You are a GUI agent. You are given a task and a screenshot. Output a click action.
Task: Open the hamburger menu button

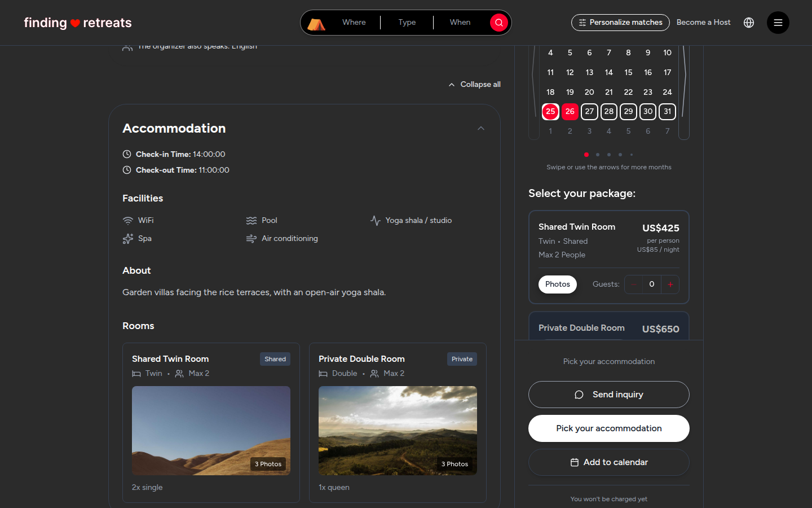pyautogui.click(x=778, y=23)
